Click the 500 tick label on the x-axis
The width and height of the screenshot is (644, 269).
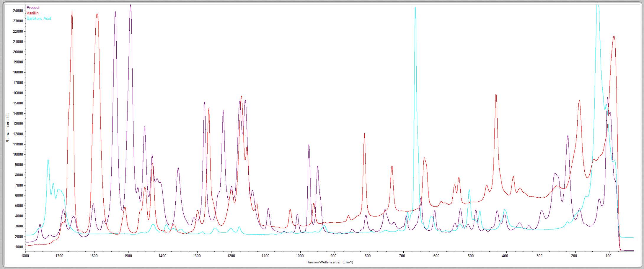tap(472, 256)
